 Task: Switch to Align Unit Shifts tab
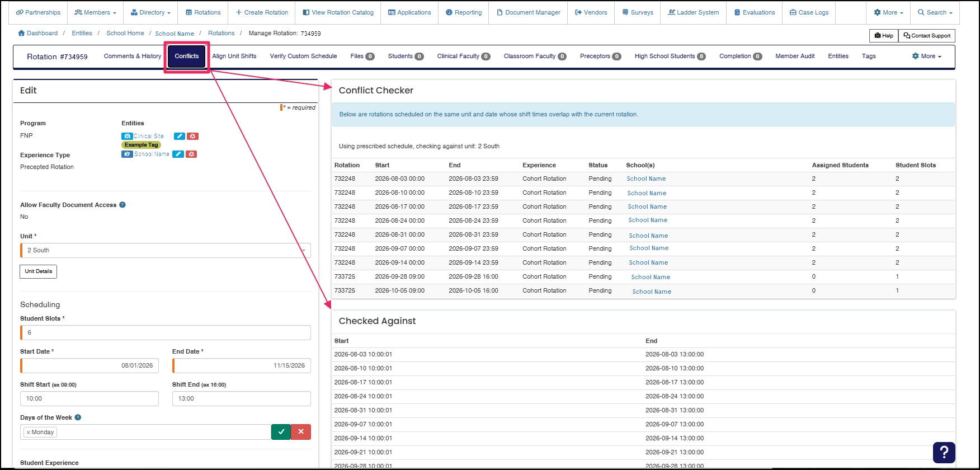(234, 56)
